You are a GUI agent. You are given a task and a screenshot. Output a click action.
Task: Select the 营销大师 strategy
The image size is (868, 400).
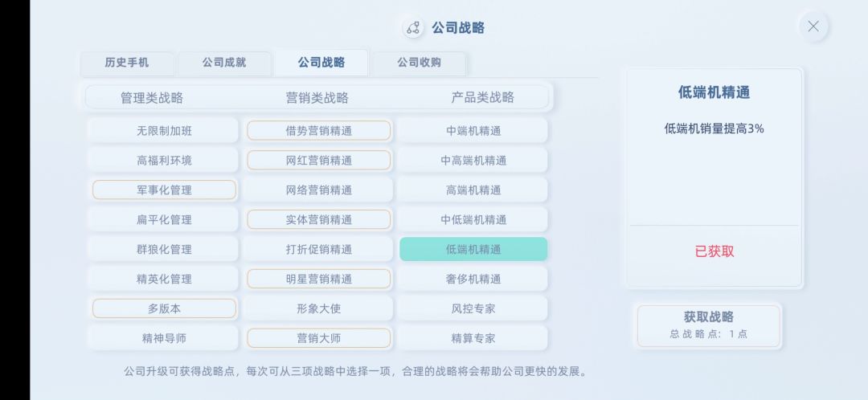(318, 338)
